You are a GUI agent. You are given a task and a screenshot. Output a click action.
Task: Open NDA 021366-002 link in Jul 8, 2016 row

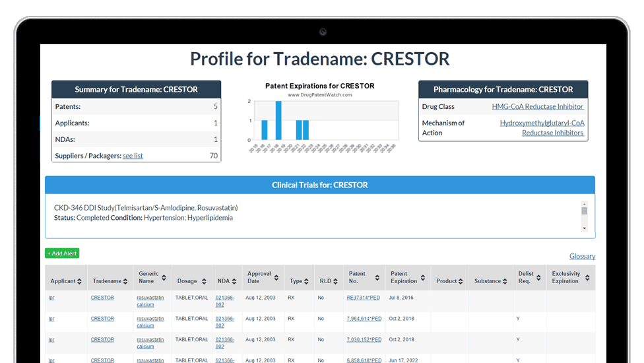[x=225, y=301]
